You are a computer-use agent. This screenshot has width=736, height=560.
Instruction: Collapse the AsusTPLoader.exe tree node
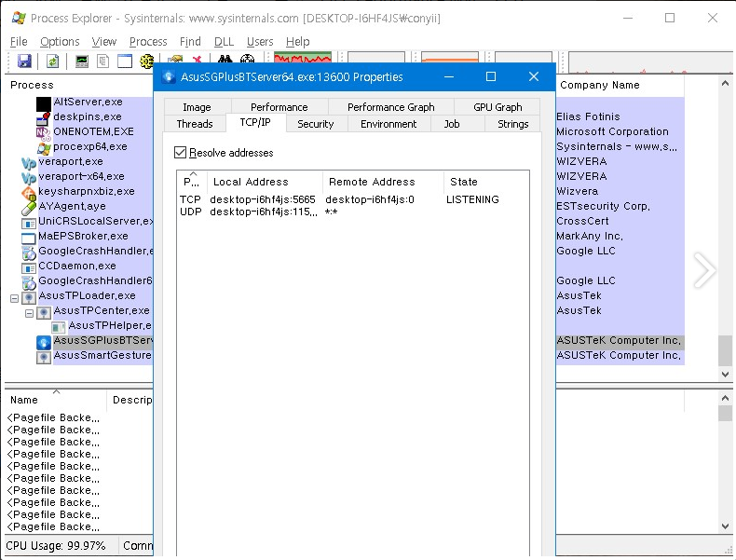click(x=15, y=296)
